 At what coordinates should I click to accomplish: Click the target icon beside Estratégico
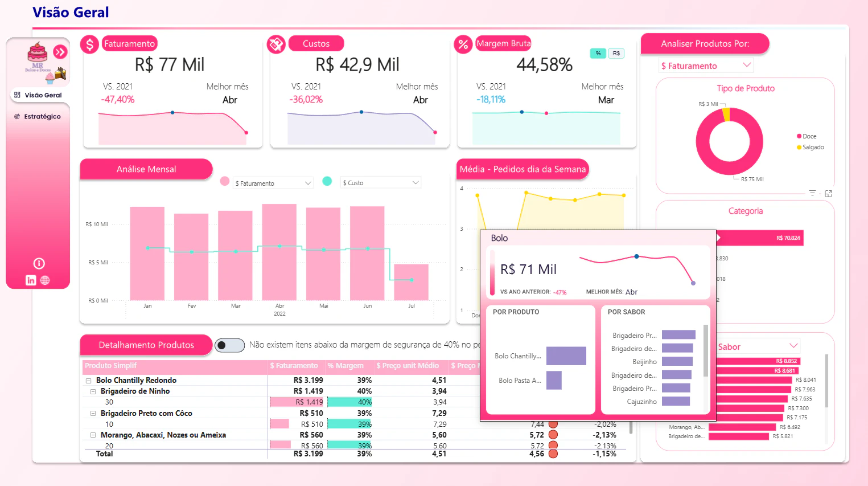point(17,116)
